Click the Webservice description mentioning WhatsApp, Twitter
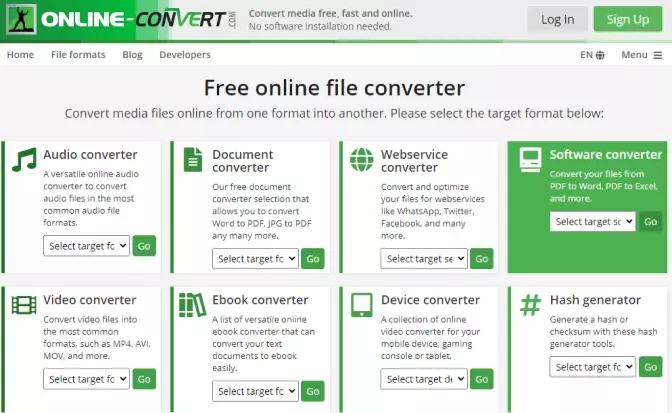 [x=435, y=211]
